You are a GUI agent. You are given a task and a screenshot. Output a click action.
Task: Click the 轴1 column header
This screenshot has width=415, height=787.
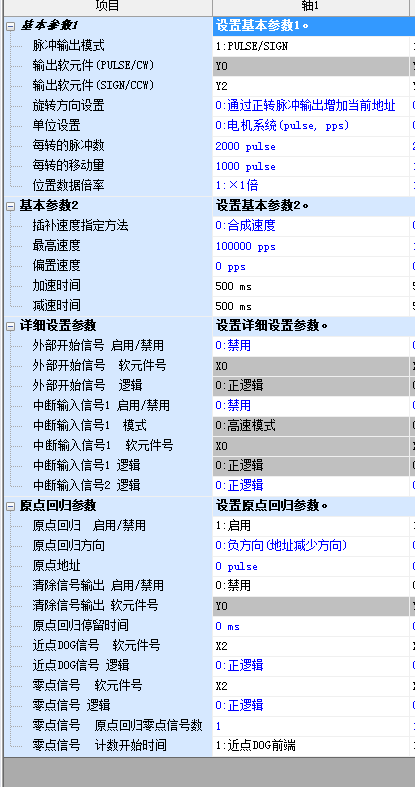(311, 7)
